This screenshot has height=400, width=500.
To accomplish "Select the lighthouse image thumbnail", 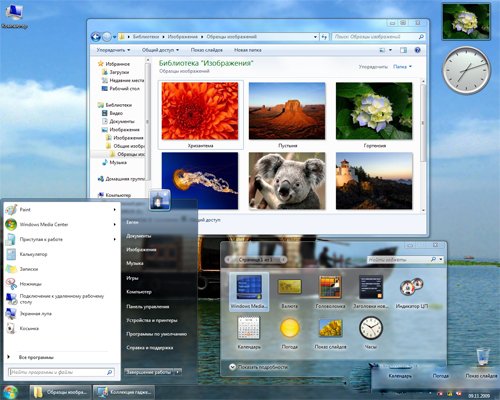I will (x=374, y=181).
